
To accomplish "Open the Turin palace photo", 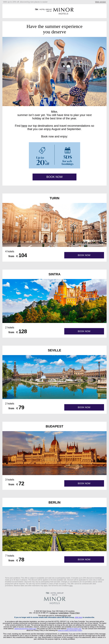I will coord(54,225).
